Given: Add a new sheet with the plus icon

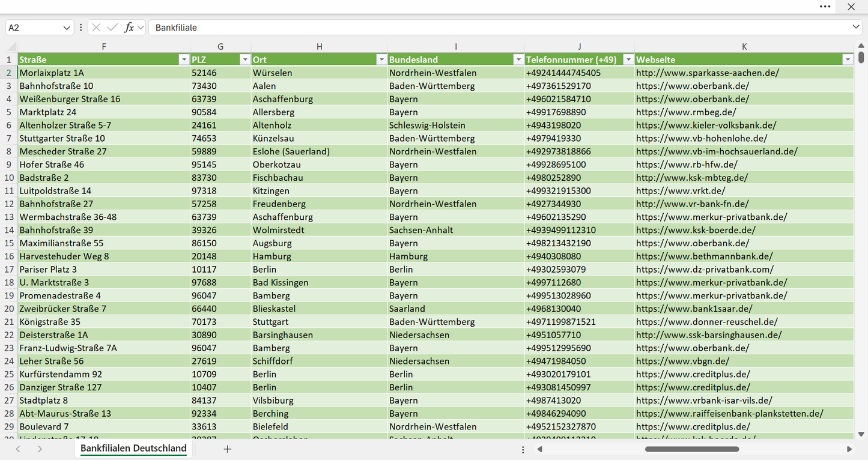Looking at the screenshot, I should (228, 449).
